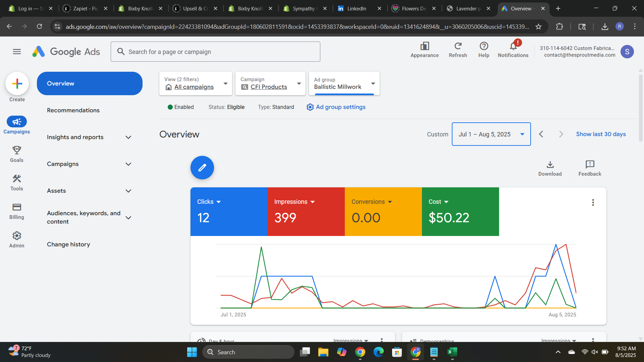Click the Windows taskbar Search box
The width and height of the screenshot is (644, 362).
249,352
